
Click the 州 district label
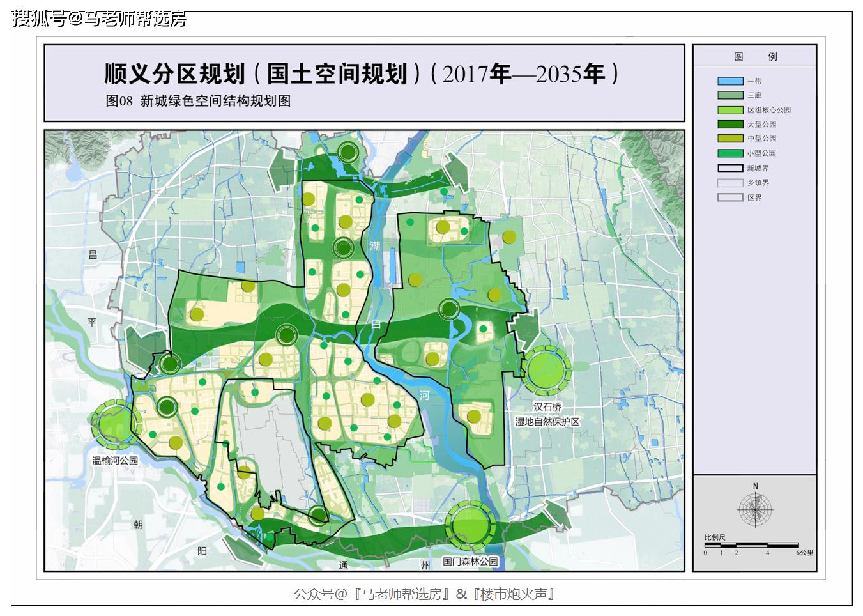426,566
